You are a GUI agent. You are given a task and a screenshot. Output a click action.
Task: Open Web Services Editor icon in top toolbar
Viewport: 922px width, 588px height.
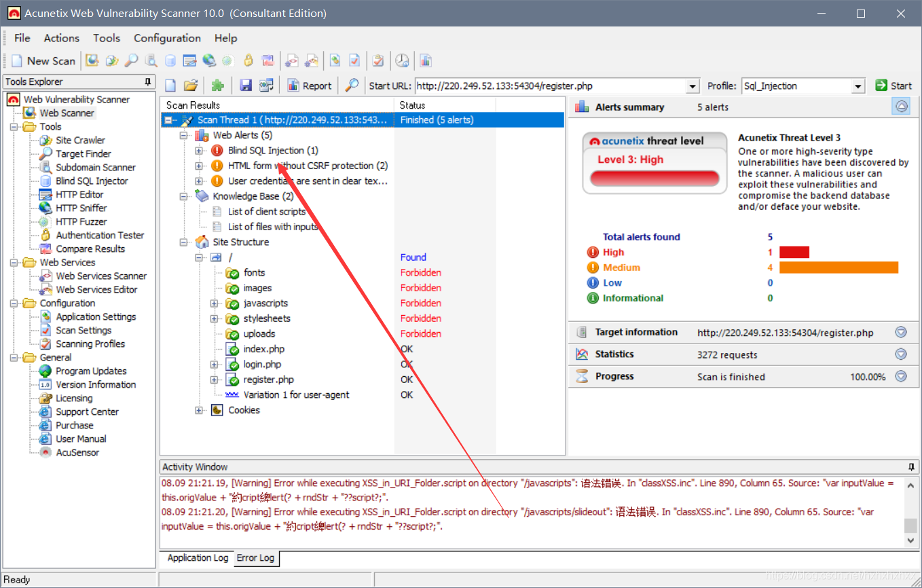(x=312, y=61)
